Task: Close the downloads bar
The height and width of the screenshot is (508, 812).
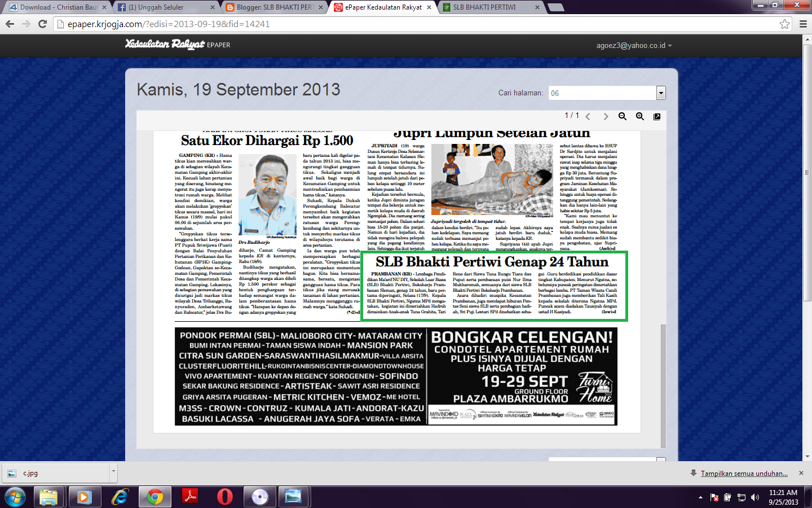Action: pyautogui.click(x=801, y=473)
